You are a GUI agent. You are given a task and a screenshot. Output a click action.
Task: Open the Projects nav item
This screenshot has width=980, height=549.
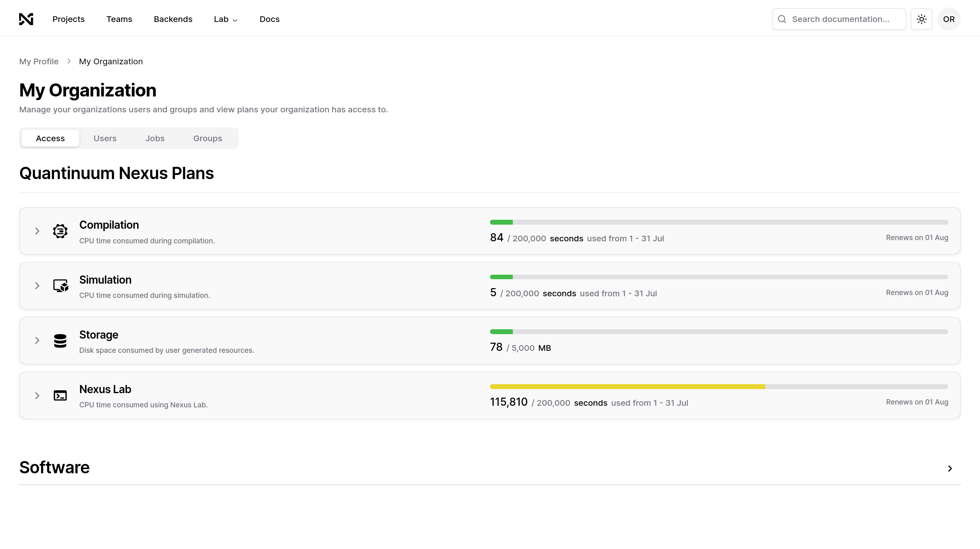[x=68, y=19]
